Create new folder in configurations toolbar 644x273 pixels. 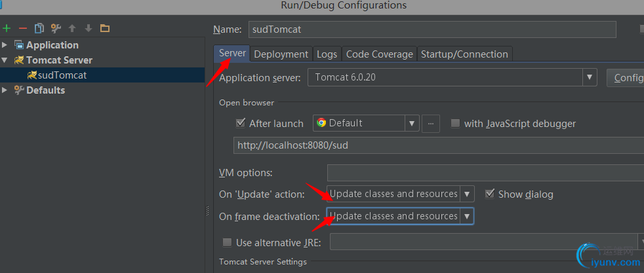pyautogui.click(x=105, y=28)
